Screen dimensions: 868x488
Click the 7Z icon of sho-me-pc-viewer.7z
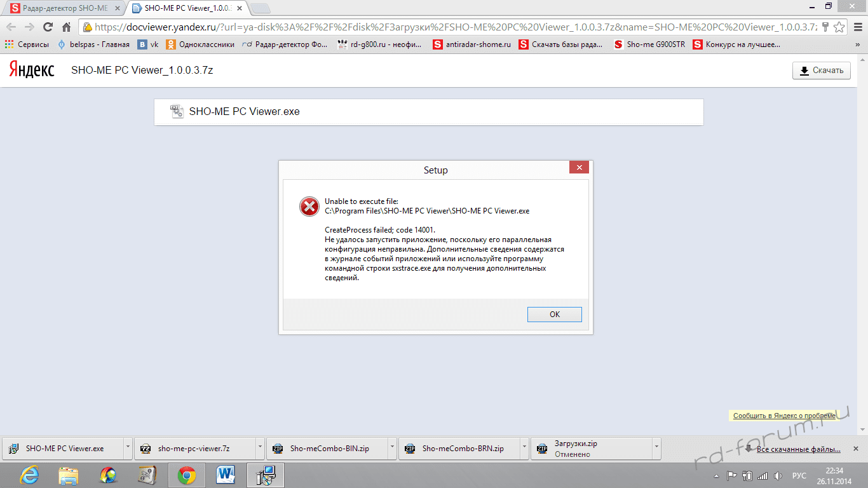click(146, 449)
